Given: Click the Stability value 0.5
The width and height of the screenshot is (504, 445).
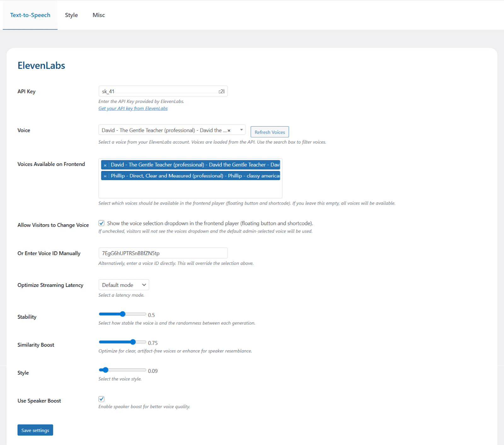Looking at the screenshot, I should pos(152,315).
